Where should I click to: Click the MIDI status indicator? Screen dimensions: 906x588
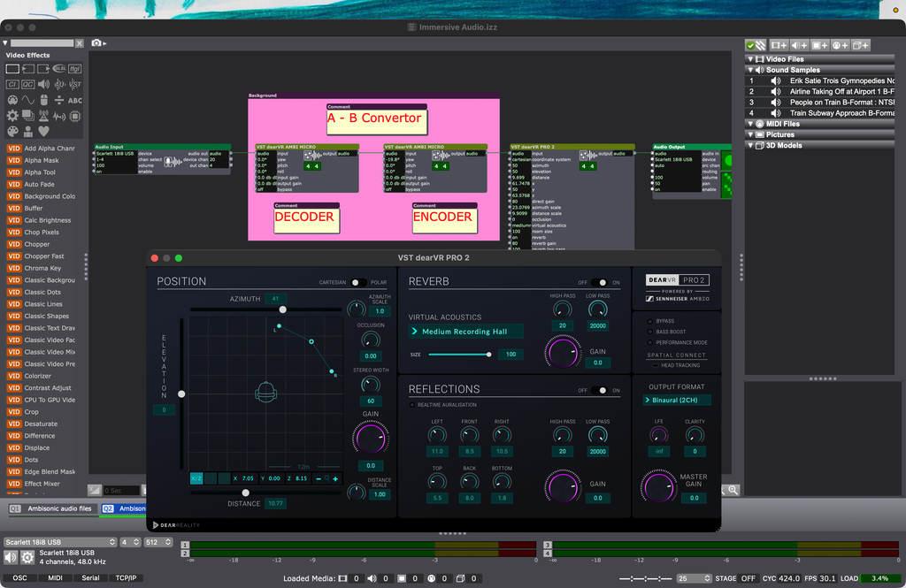click(x=56, y=578)
